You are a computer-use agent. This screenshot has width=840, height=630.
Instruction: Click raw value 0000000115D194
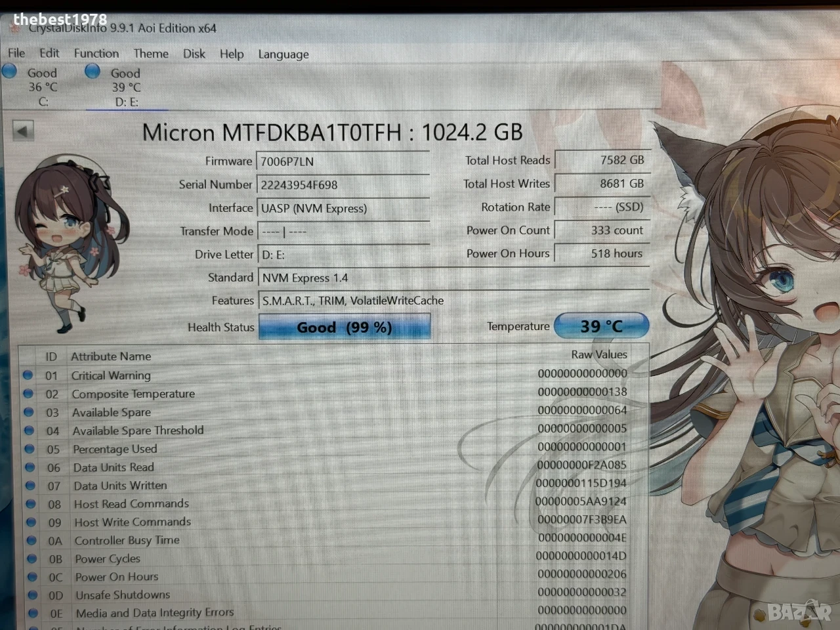581,483
